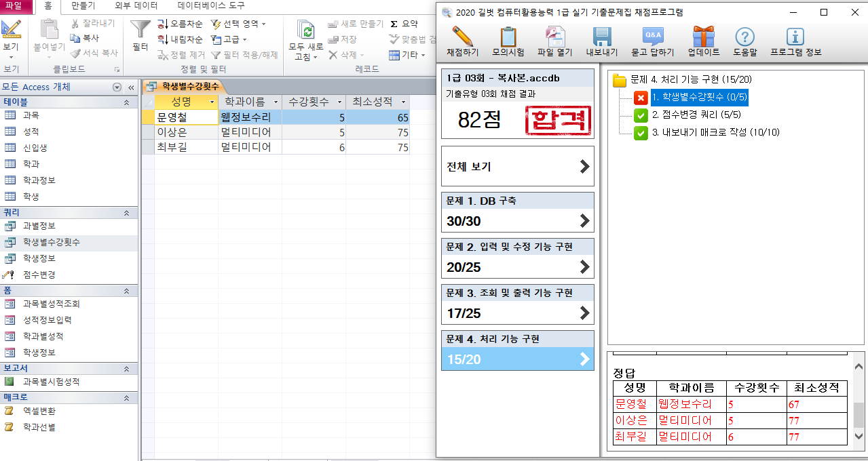Screen dimensions: 868x461
Task: Click the answer panel scrollbar down arrow
Action: pyautogui.click(x=859, y=437)
